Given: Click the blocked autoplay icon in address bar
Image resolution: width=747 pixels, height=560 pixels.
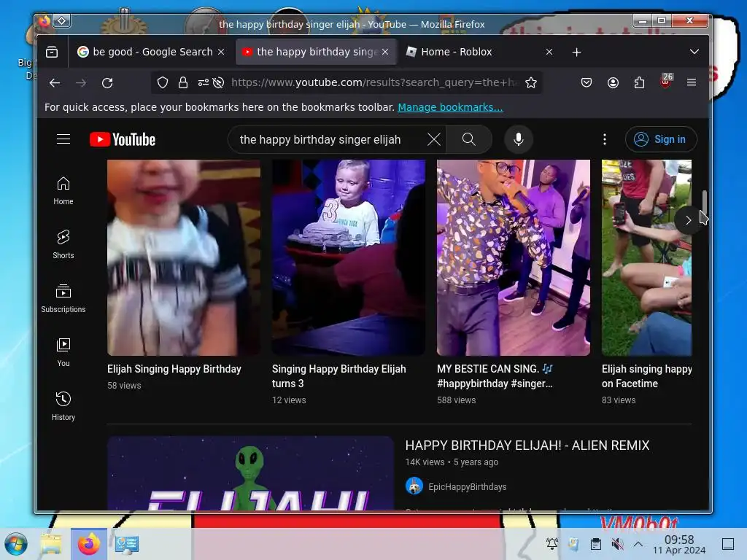Looking at the screenshot, I should pos(218,83).
